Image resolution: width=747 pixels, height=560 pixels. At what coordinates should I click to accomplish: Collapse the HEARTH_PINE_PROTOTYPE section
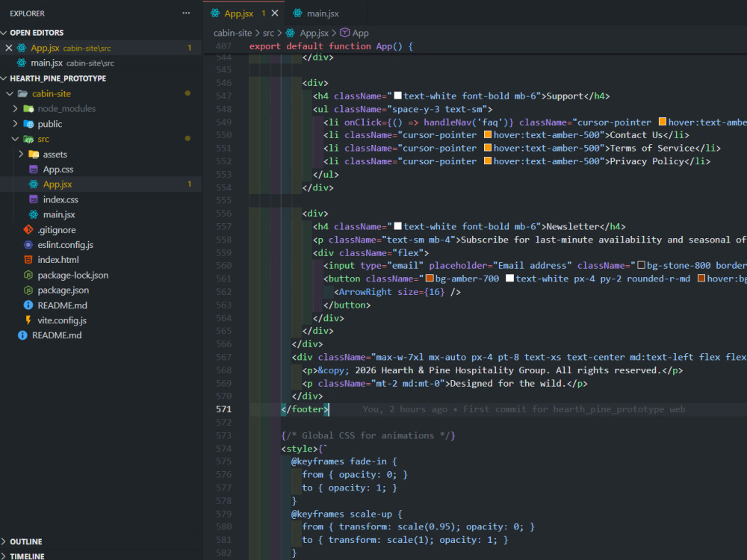coord(4,78)
